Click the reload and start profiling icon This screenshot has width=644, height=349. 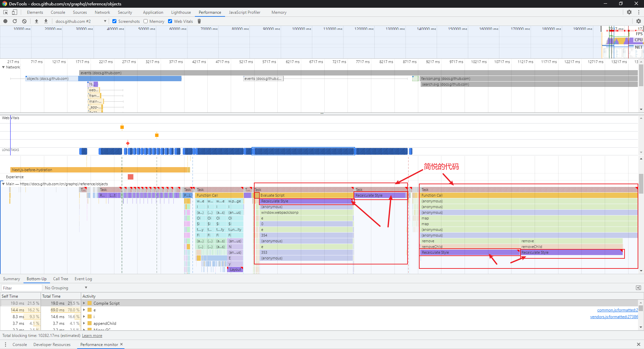(x=15, y=21)
